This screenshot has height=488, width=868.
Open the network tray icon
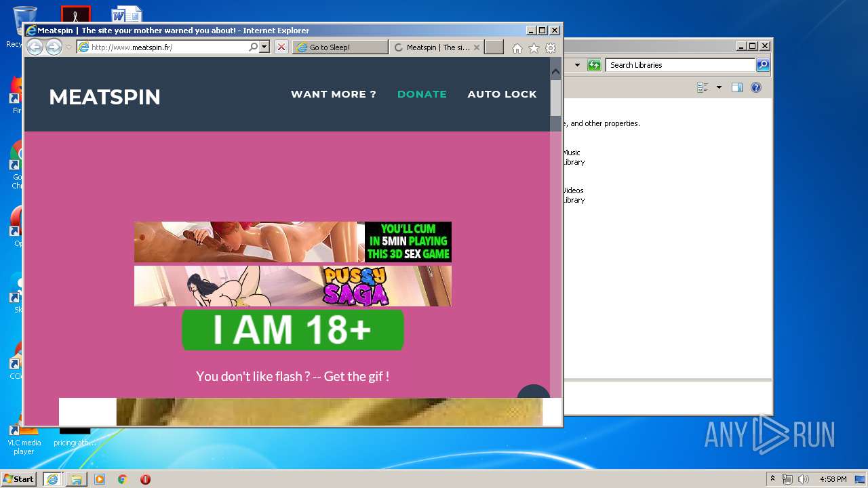[x=787, y=479]
